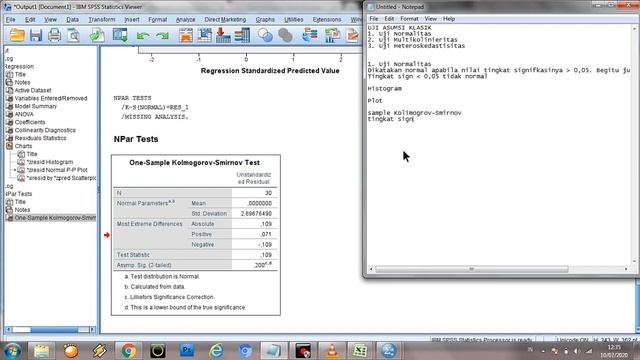The height and width of the screenshot is (360, 640).
Task: Click the blue arrows stacked-boxes toolbar icon
Action: pos(310,36)
